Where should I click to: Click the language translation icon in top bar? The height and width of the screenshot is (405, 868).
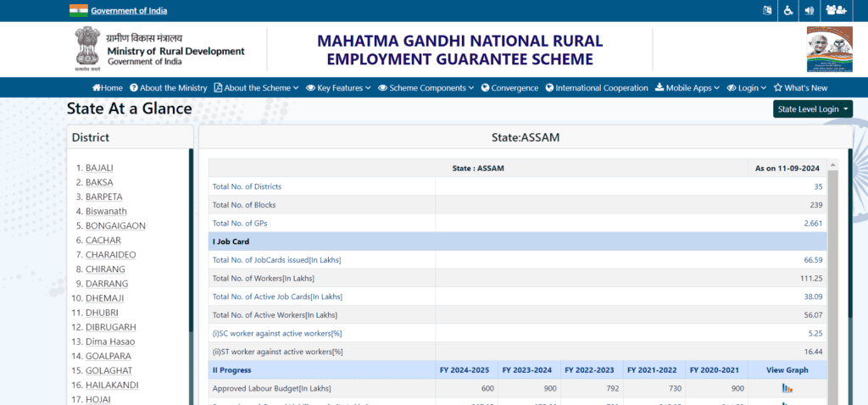tap(766, 10)
